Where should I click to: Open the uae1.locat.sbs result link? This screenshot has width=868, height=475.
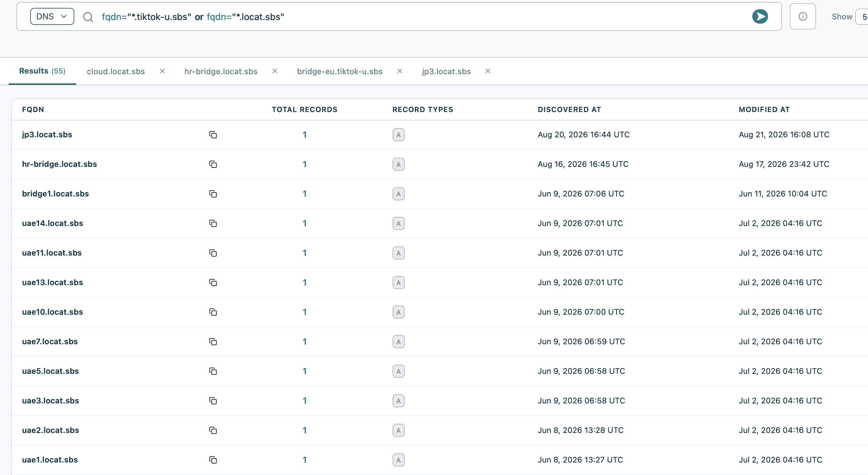pyautogui.click(x=50, y=460)
